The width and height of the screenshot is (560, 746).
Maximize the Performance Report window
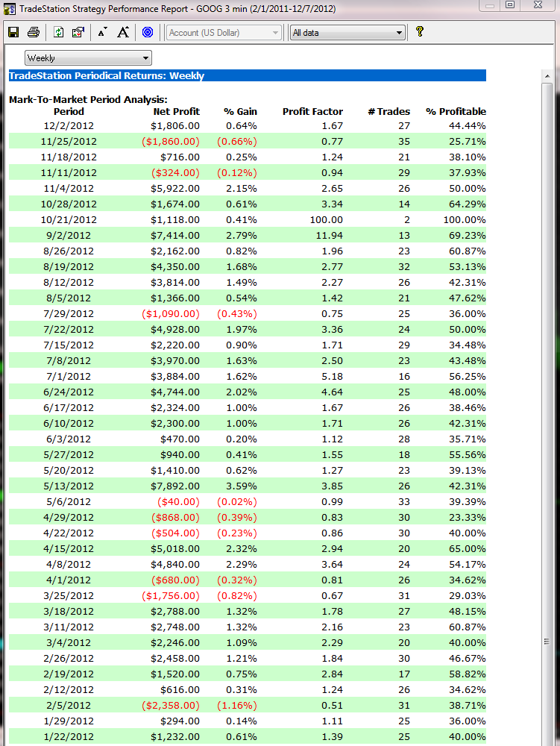[x=510, y=5]
